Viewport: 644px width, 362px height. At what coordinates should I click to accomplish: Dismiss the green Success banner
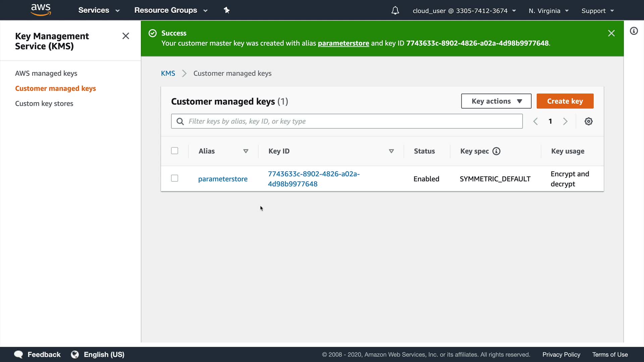611,33
